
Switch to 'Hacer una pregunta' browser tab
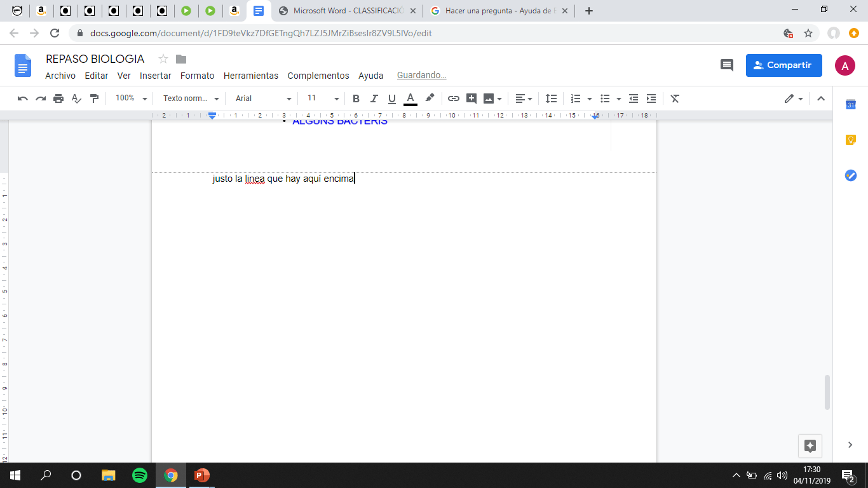click(x=499, y=11)
